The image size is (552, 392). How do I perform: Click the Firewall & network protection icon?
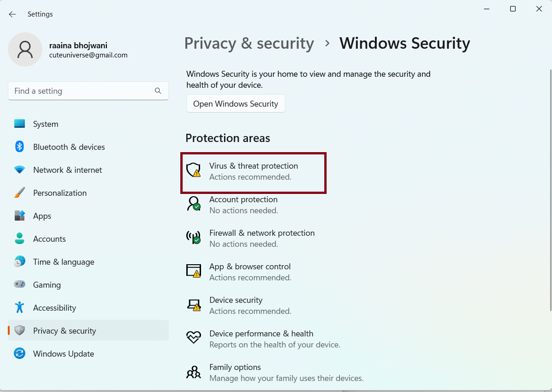[x=193, y=237]
